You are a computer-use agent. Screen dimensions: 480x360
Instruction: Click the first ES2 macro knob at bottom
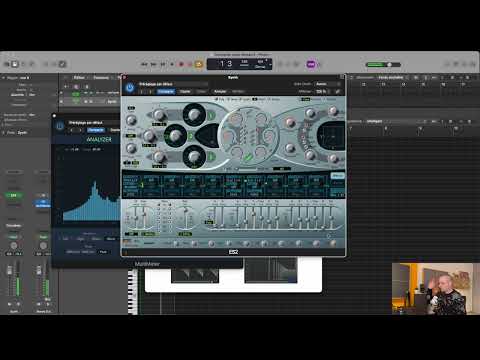176,244
